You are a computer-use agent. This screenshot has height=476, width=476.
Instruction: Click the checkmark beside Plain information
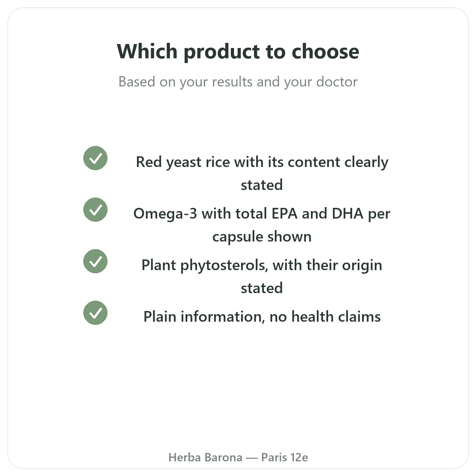[95, 313]
